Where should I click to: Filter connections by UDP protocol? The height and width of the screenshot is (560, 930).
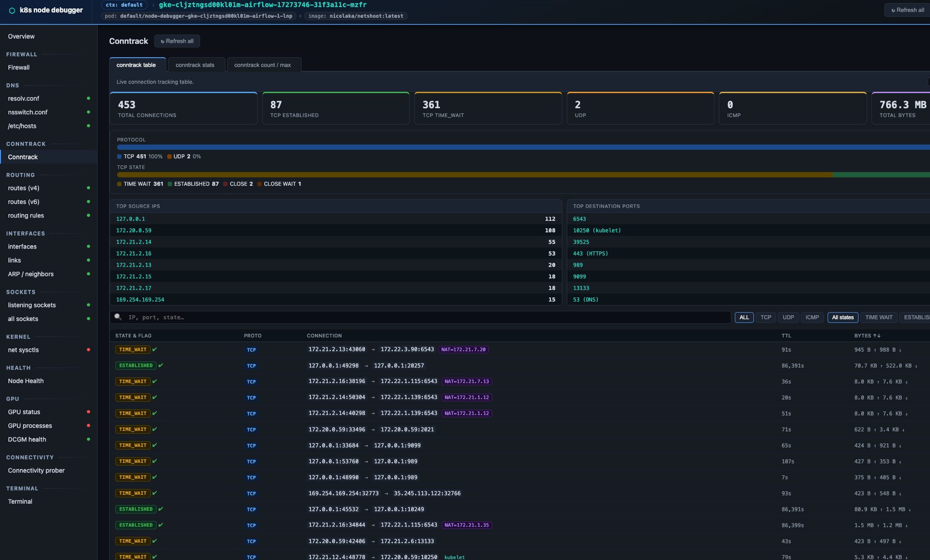[x=788, y=317]
